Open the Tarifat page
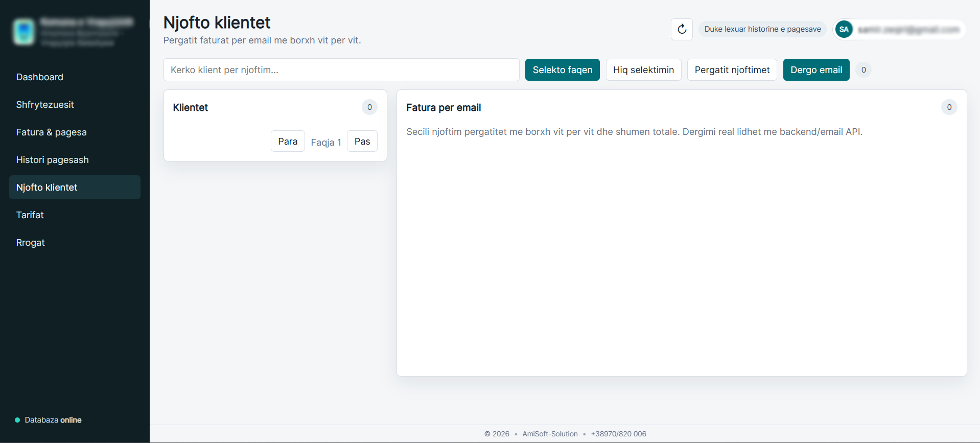Image resolution: width=980 pixels, height=443 pixels. 75,215
